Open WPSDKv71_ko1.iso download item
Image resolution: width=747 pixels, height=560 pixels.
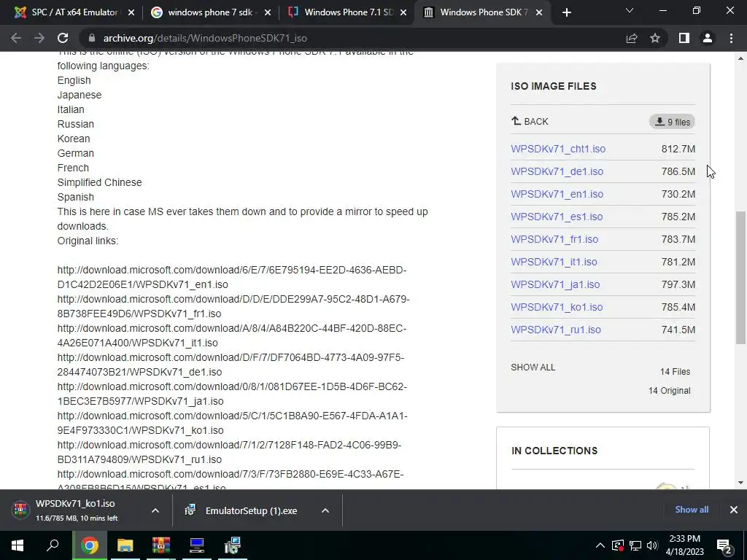(76, 510)
